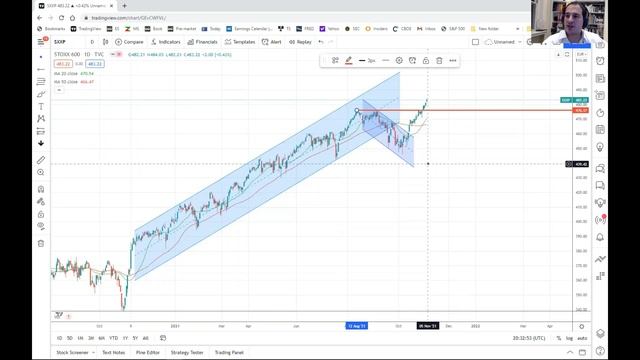The width and height of the screenshot is (640, 360).
Task: Toggle percent scale mode
Action: click(559, 338)
